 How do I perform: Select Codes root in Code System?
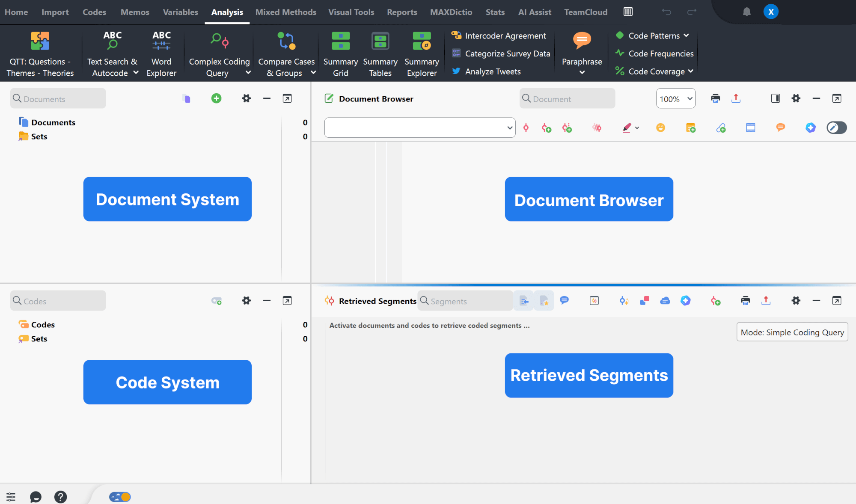(x=43, y=325)
